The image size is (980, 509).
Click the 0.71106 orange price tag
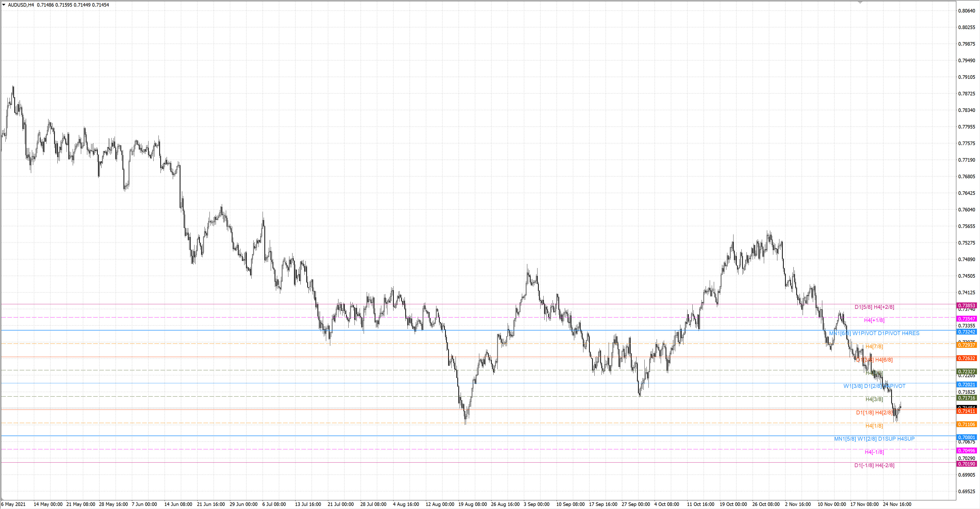[x=966, y=424]
